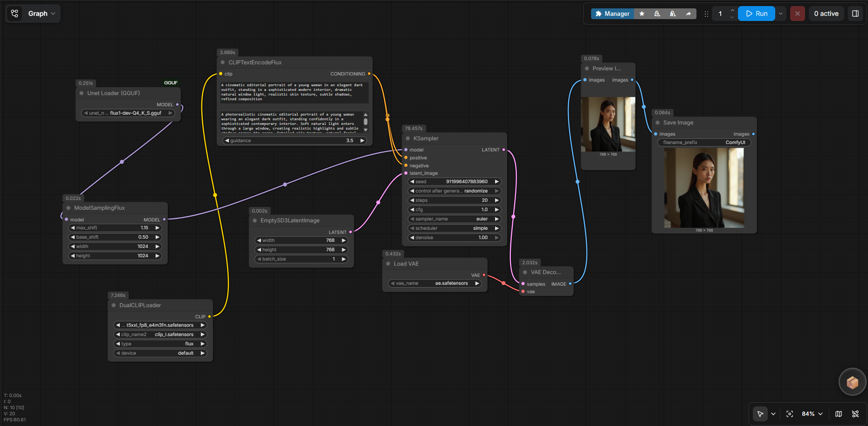Decrease EmptySD3LatentImage height with left arrow
868x426 pixels.
(x=259, y=250)
